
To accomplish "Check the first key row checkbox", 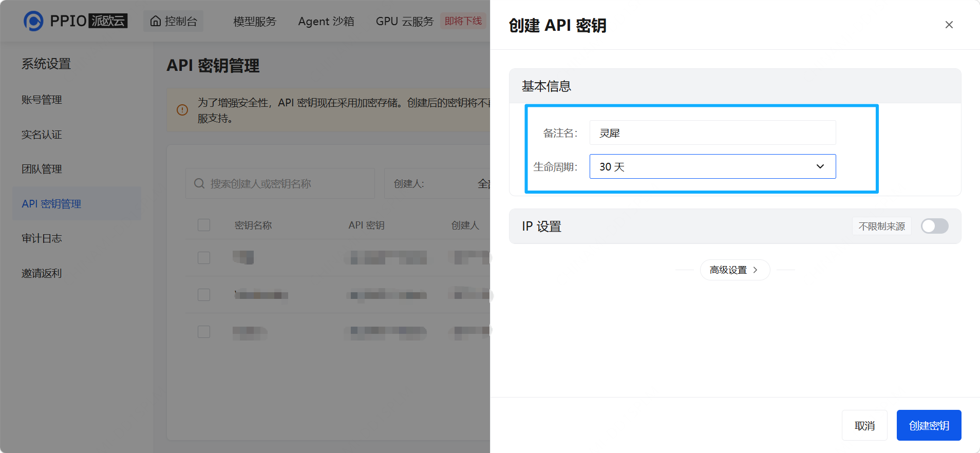I will click(204, 257).
